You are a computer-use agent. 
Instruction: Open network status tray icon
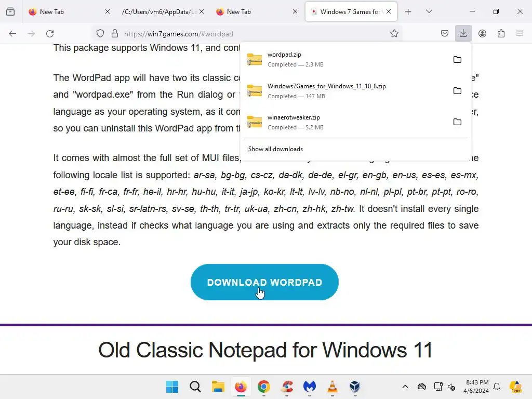[x=438, y=387]
